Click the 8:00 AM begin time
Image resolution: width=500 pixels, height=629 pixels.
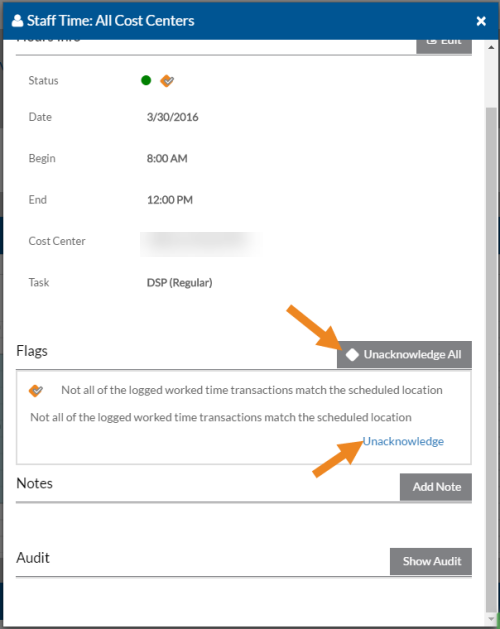pos(167,158)
